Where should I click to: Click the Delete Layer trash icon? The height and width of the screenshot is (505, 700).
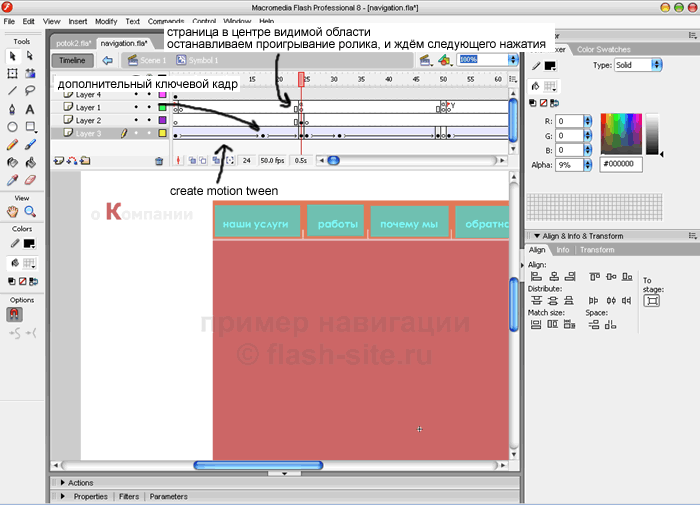159,161
